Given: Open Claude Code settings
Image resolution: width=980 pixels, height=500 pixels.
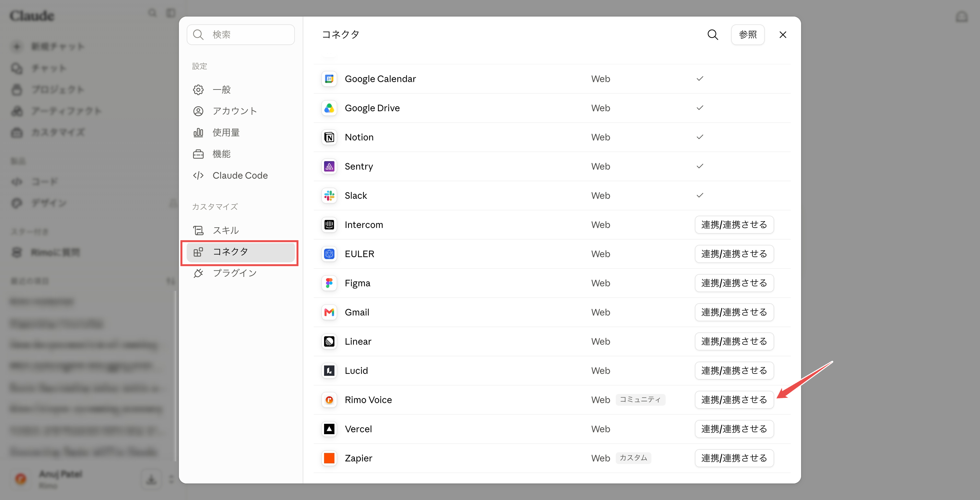Looking at the screenshot, I should [240, 175].
